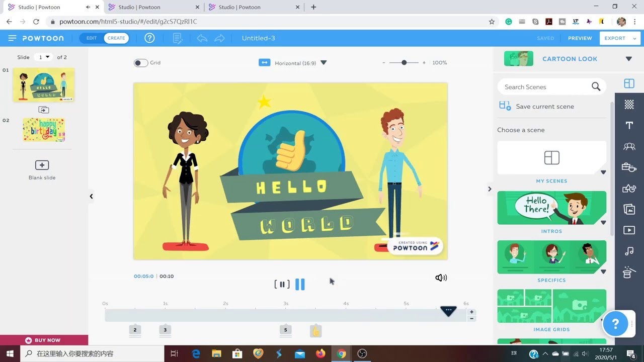Click the BUY NOW button
Image resolution: width=644 pixels, height=362 pixels.
pyautogui.click(x=44, y=340)
